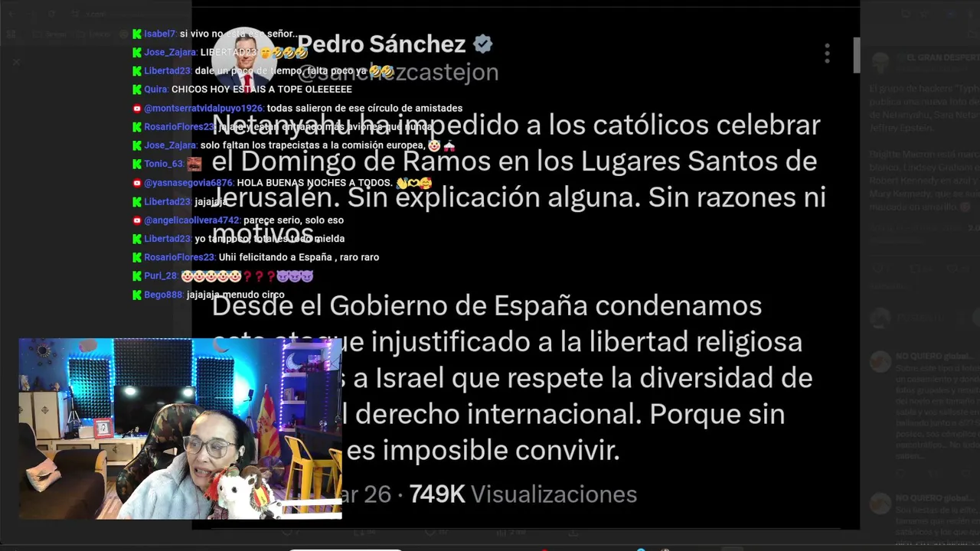The image size is (980, 551).
Task: Click the blue verified badge beside Pedro Sánchez
Action: 482,44
